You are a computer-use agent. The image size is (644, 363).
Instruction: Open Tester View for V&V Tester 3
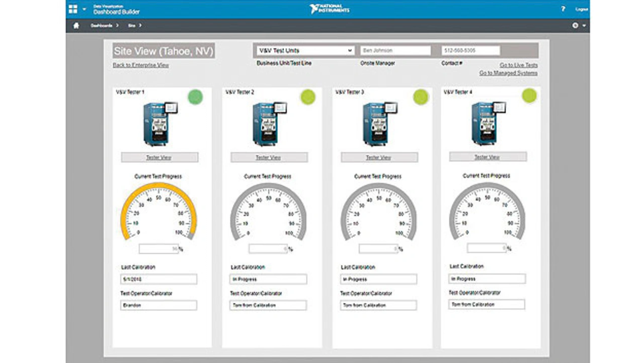[379, 158]
